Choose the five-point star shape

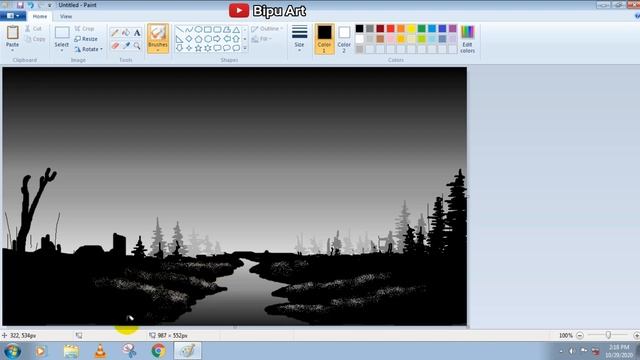pyautogui.click(x=198, y=48)
